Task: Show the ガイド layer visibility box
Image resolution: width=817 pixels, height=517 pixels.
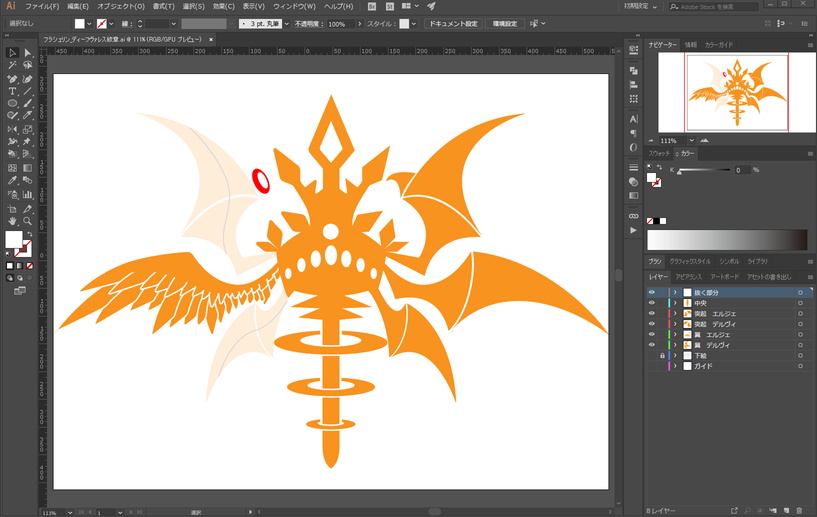Action: tap(651, 366)
